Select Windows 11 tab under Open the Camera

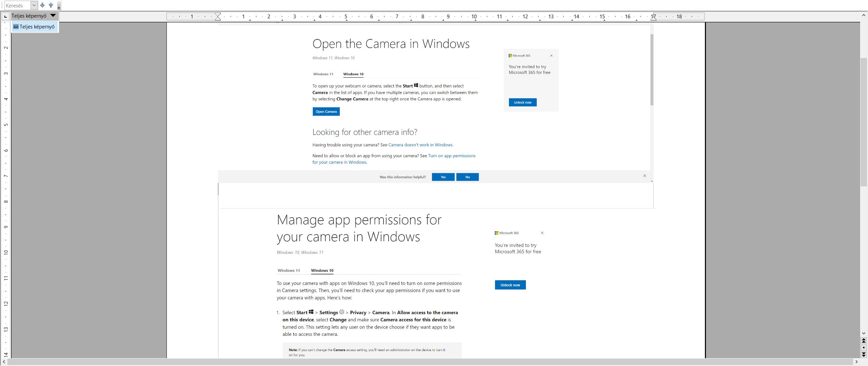pos(323,74)
